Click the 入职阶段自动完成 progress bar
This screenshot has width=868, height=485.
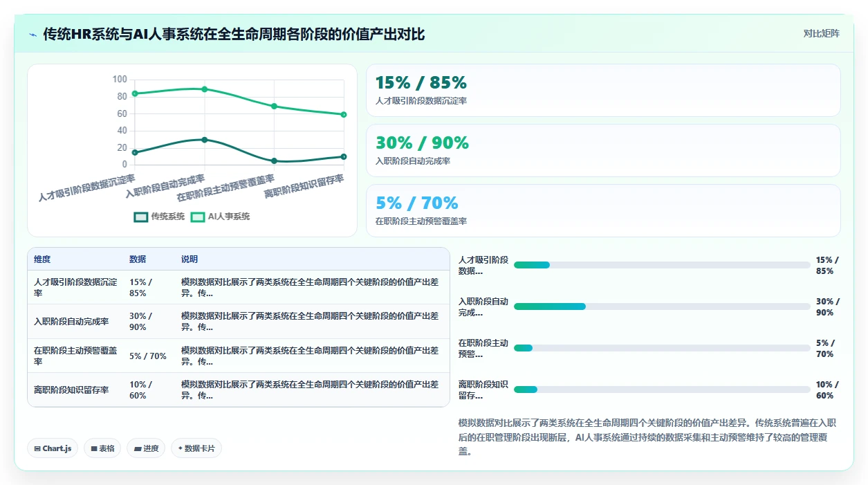662,306
